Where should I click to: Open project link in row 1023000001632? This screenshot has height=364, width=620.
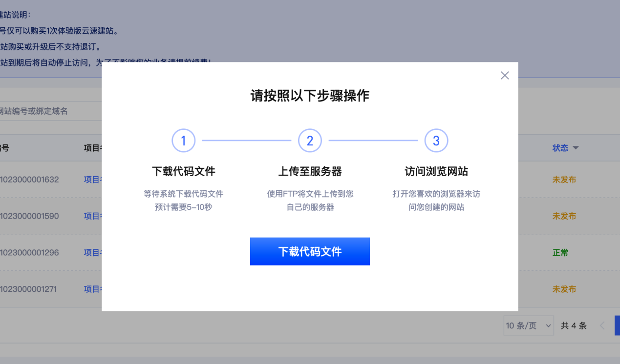tap(92, 180)
